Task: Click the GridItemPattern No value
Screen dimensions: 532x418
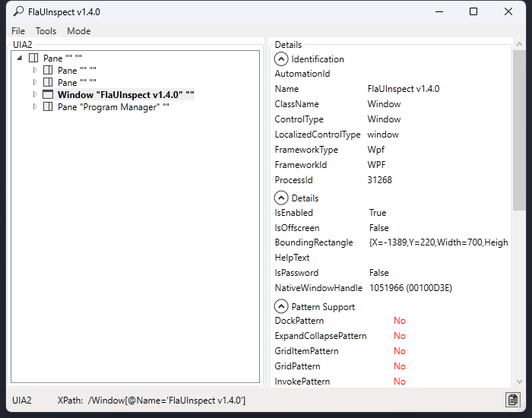Action: point(400,351)
